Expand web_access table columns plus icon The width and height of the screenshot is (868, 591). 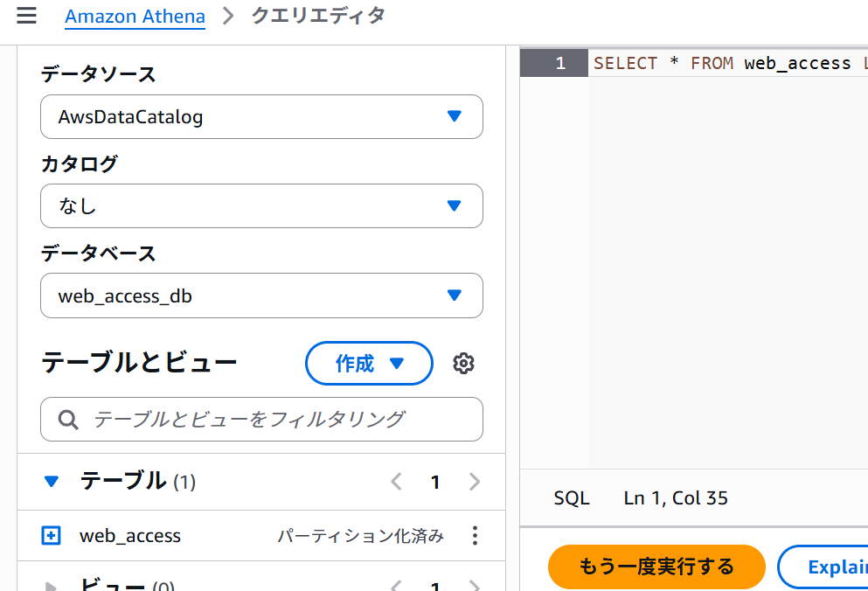point(51,536)
